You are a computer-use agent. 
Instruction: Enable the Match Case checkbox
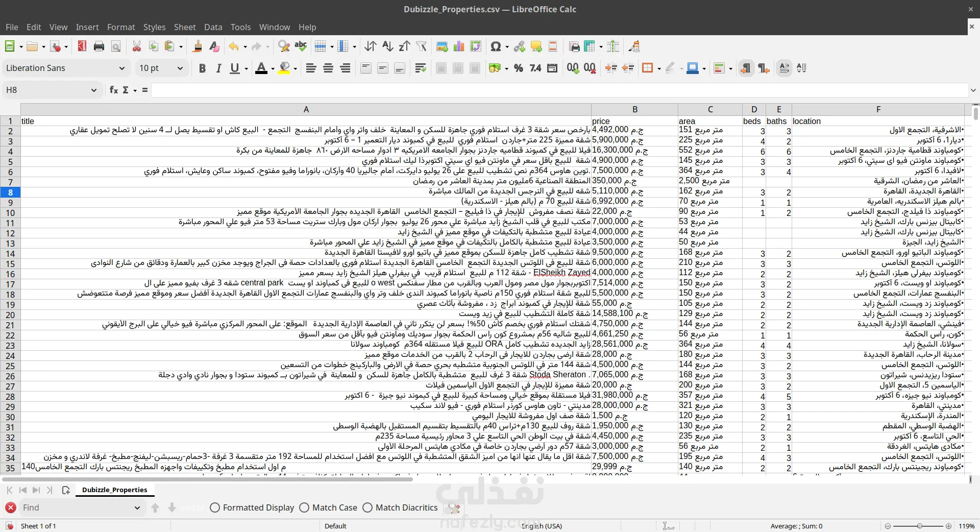[304, 507]
